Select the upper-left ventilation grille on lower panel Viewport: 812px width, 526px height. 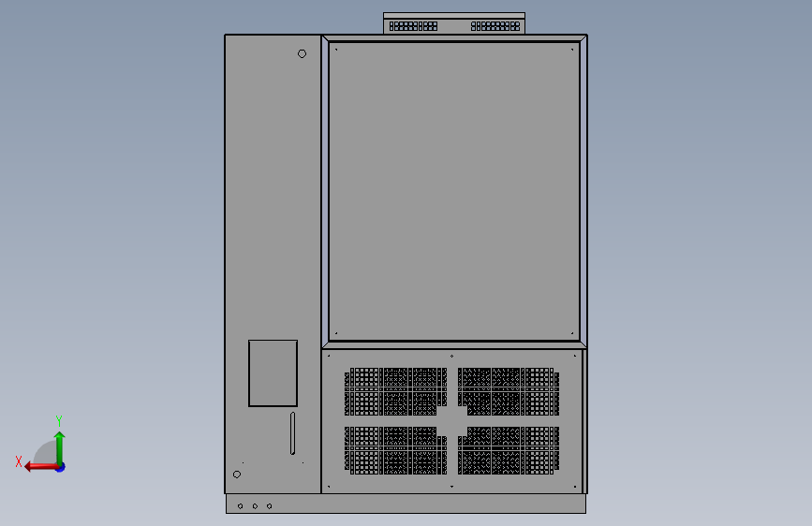click(x=395, y=392)
